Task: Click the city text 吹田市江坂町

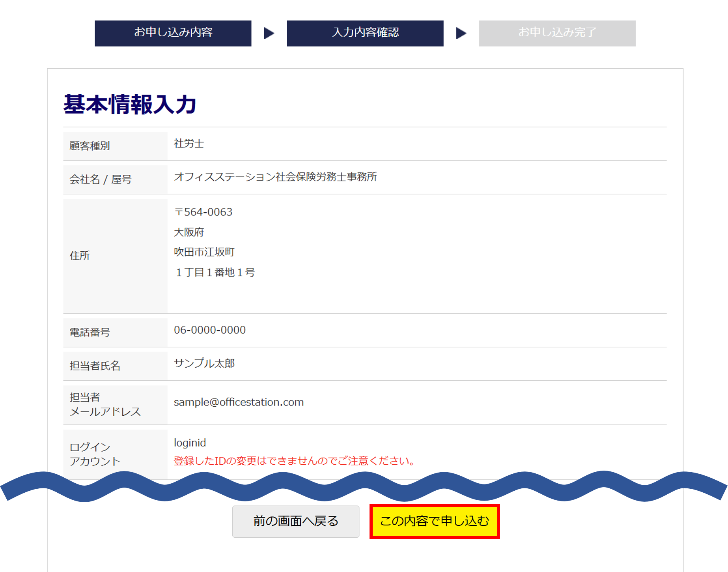Action: (x=204, y=252)
